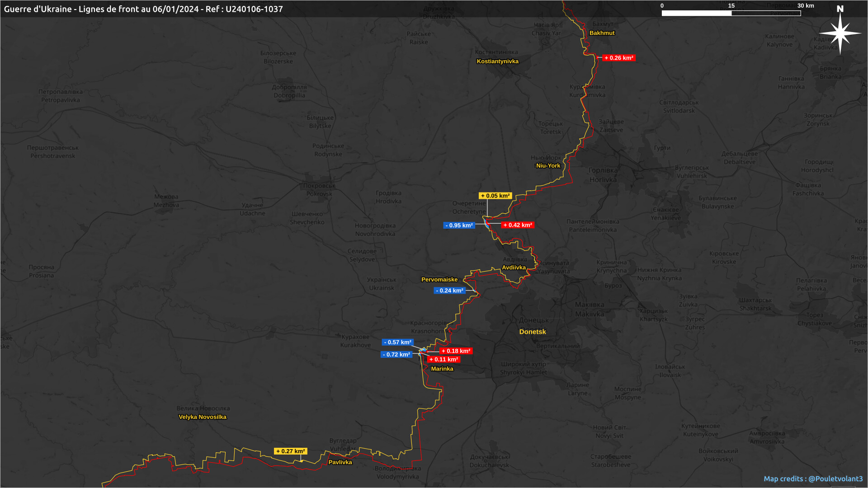Click the 30 km scale bar
Screen dimensions: 868x488
coord(731,13)
